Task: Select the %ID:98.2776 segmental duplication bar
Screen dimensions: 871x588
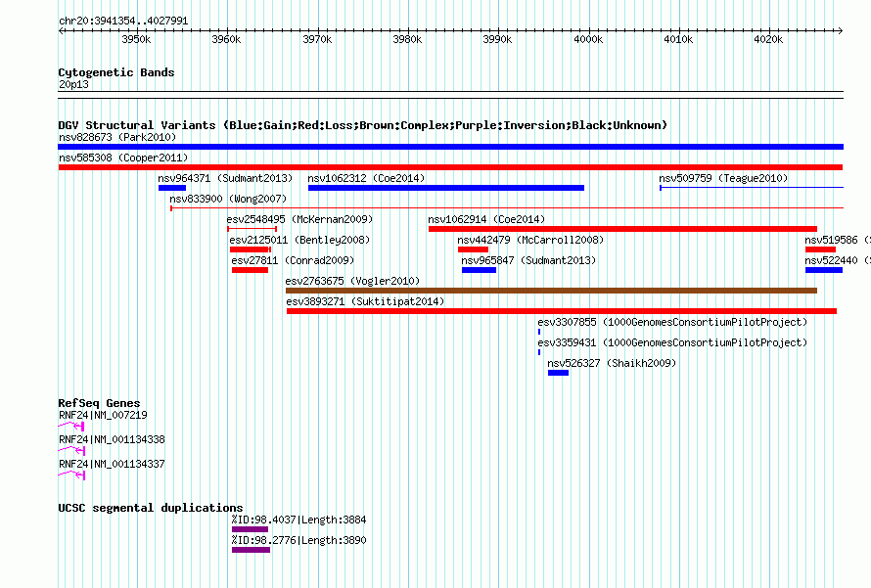Action: click(x=252, y=550)
